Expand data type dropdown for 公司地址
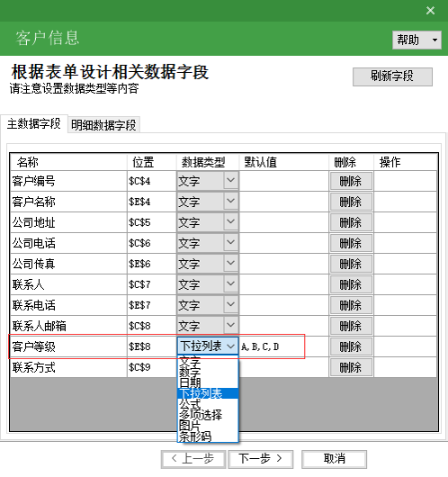Screen dimensions: 448x477 click(230, 221)
